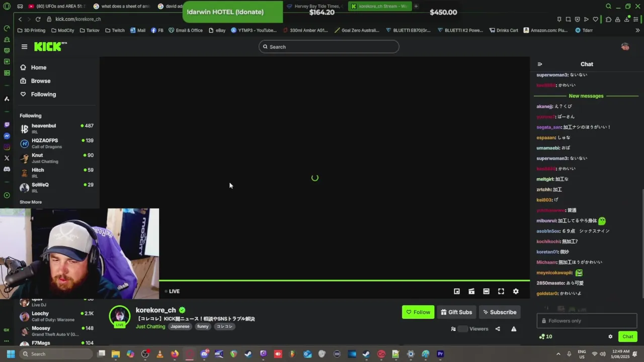Expand Following list with Show More
This screenshot has width=644, height=362.
pyautogui.click(x=31, y=202)
